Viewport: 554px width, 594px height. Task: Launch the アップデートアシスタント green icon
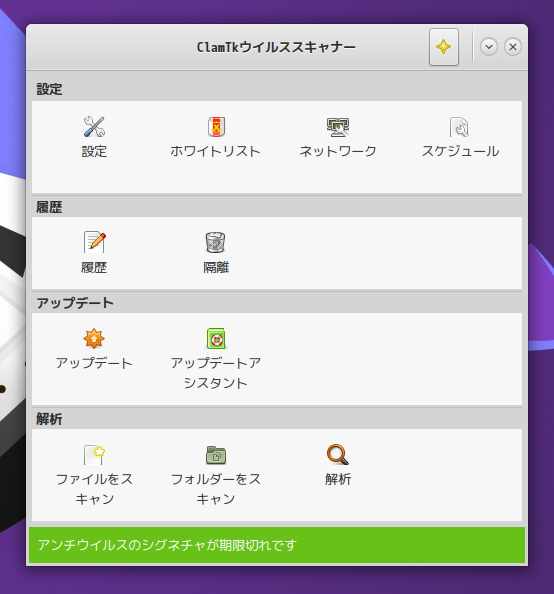216,338
